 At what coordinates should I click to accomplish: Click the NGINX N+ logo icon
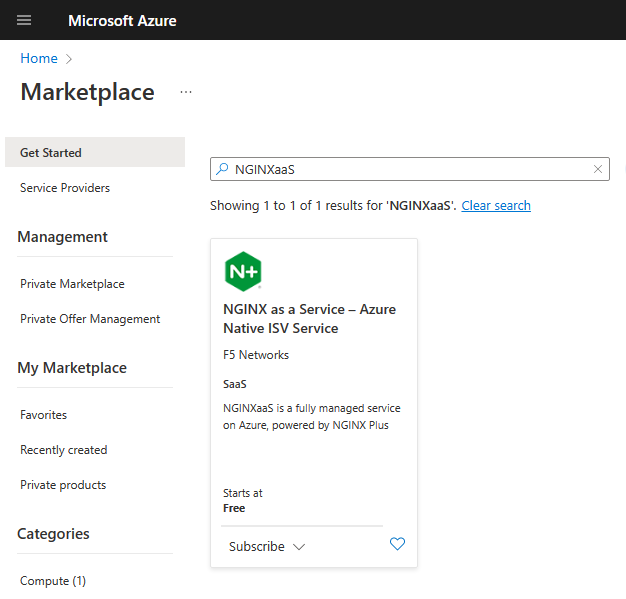tap(243, 271)
